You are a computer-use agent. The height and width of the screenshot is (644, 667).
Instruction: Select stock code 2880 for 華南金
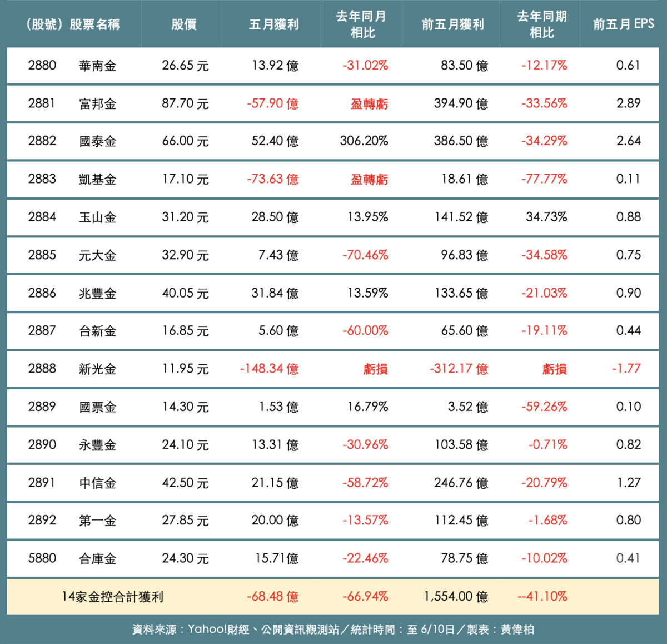41,66
